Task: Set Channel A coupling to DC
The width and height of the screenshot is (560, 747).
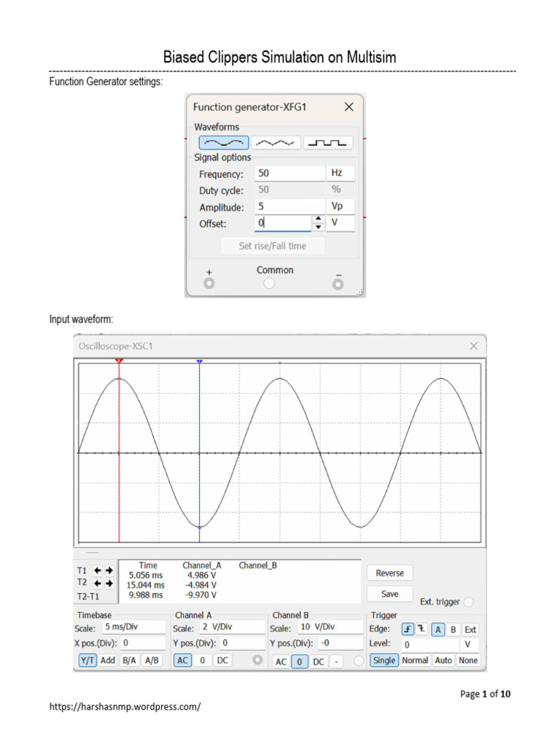Action: [222, 660]
